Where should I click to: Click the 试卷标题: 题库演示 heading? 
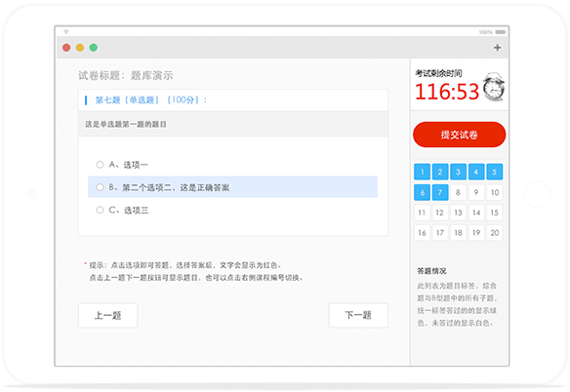126,75
